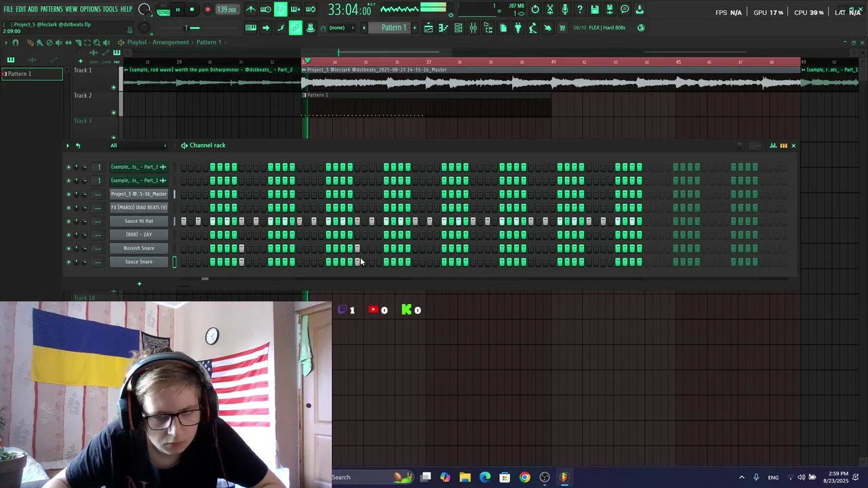Image resolution: width=868 pixels, height=488 pixels.
Task: Click the arrow left of Pattern 1 selector
Action: (364, 28)
